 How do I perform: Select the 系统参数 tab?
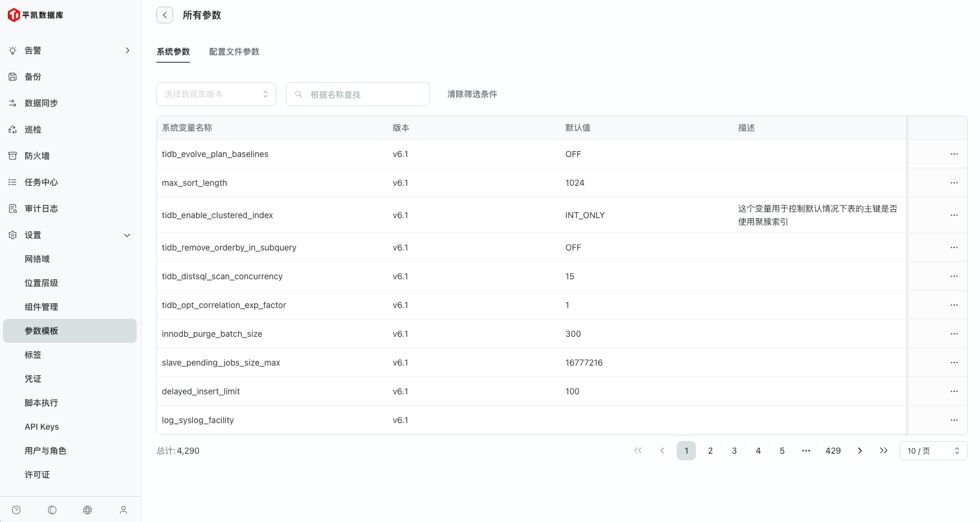click(x=173, y=52)
